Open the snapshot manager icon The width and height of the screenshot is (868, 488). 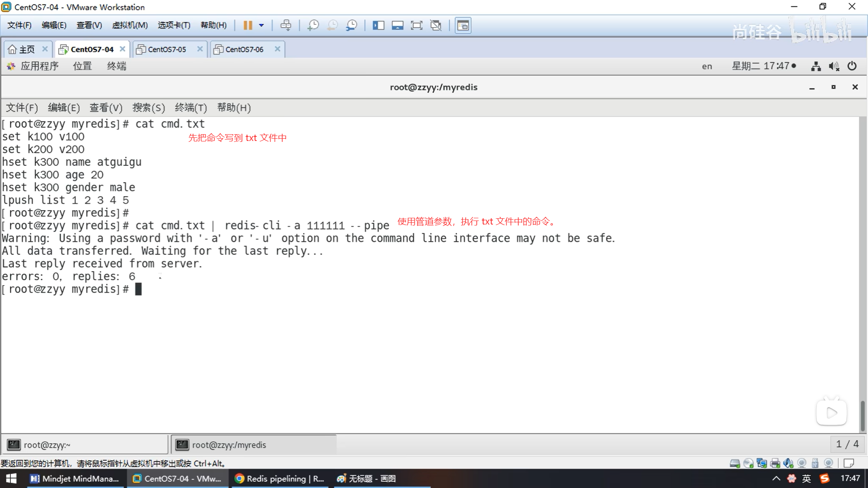click(x=351, y=25)
